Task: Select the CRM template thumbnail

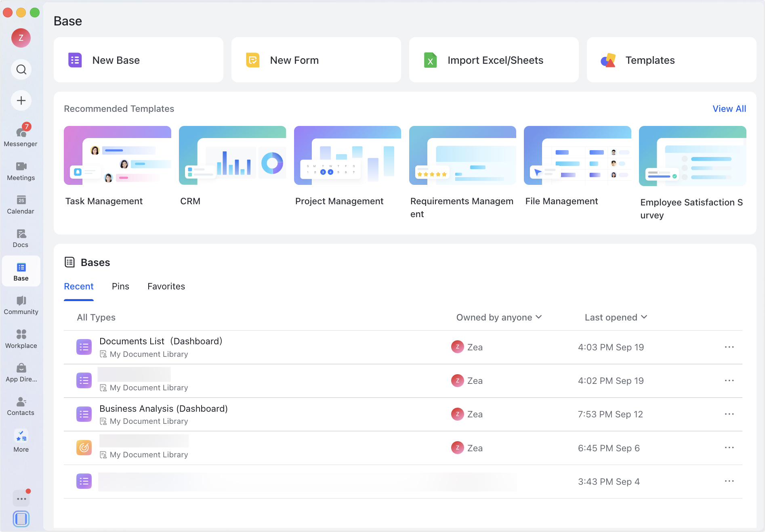Action: (232, 155)
